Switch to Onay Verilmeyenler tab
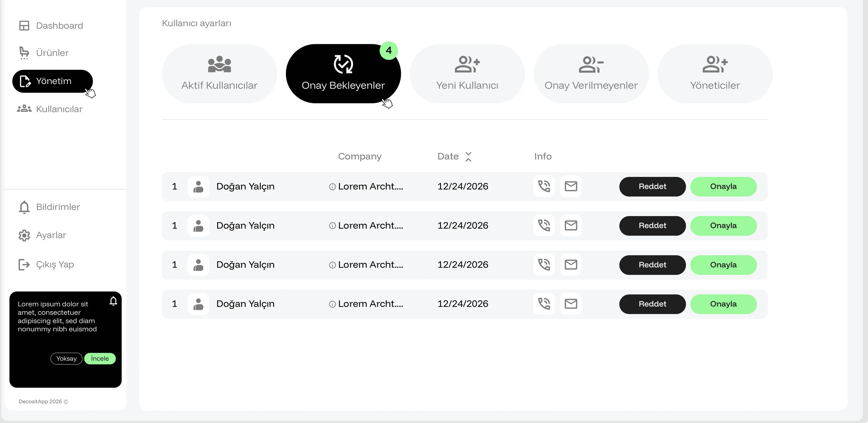This screenshot has width=868, height=423. click(x=591, y=74)
